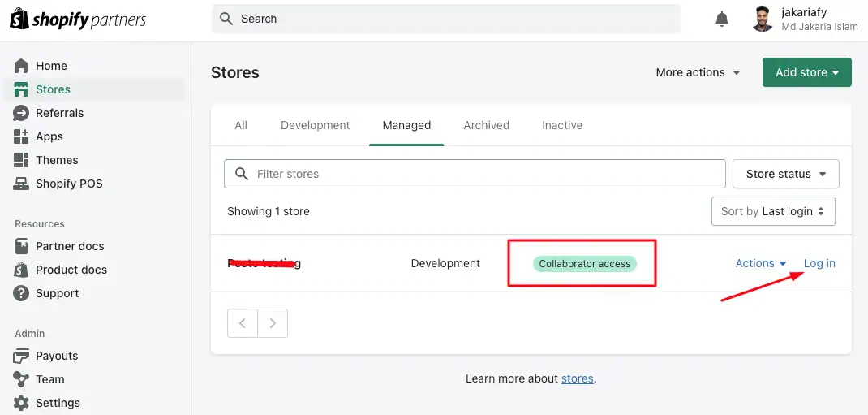Open the Referrals section
The height and width of the screenshot is (415, 868).
pos(60,113)
